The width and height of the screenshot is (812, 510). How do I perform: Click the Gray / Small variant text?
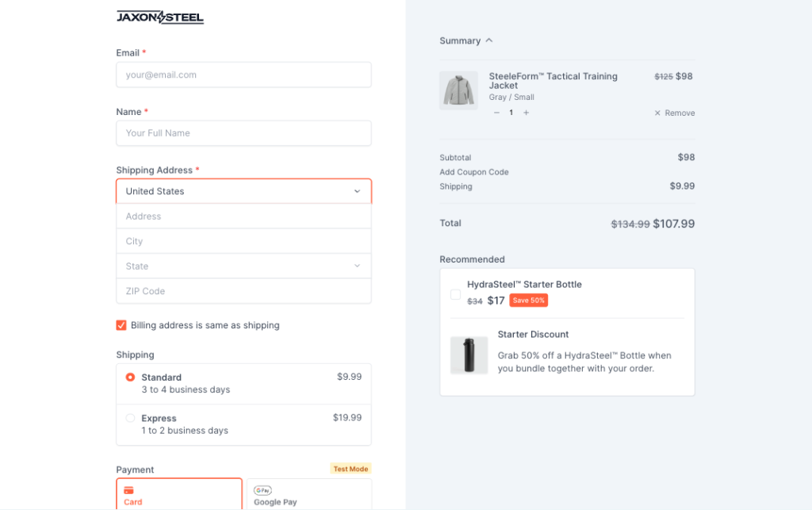click(511, 98)
